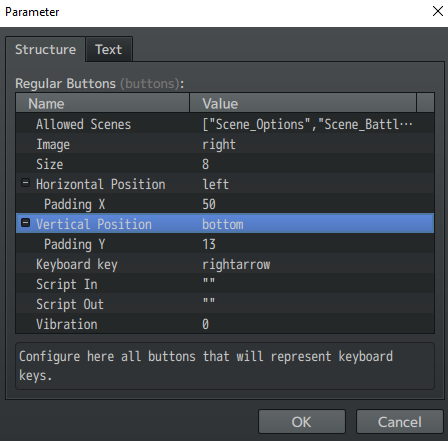This screenshot has height=441, width=448.
Task: Close the Parameter window
Action: (438, 11)
